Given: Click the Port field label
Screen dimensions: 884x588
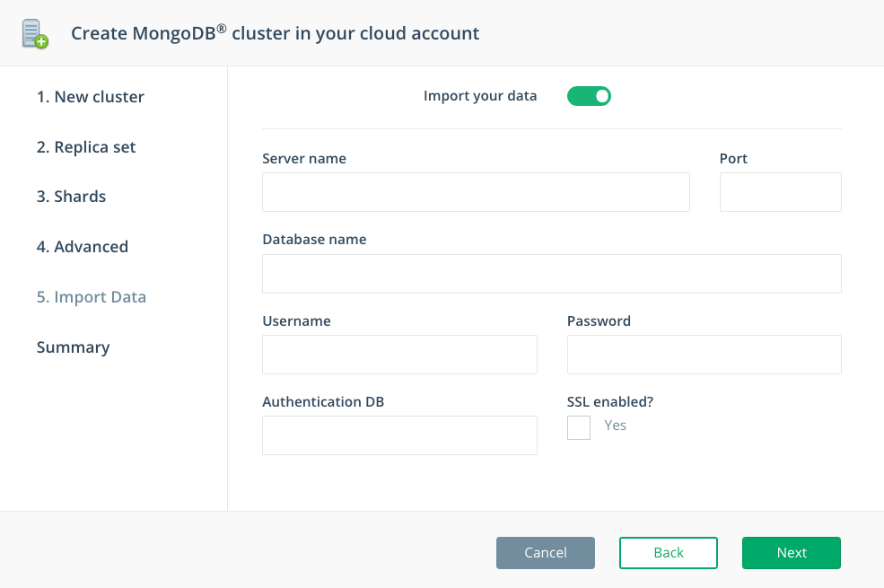Looking at the screenshot, I should point(733,159).
